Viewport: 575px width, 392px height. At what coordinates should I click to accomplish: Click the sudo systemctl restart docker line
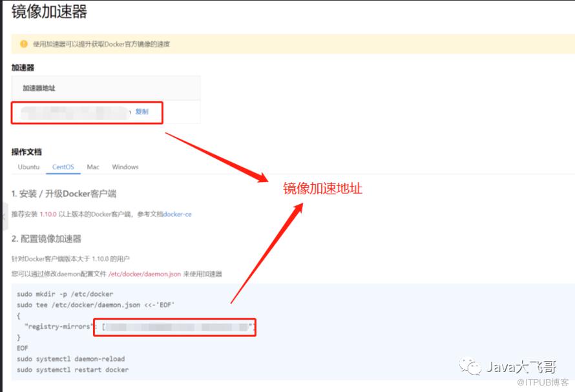pyautogui.click(x=72, y=369)
